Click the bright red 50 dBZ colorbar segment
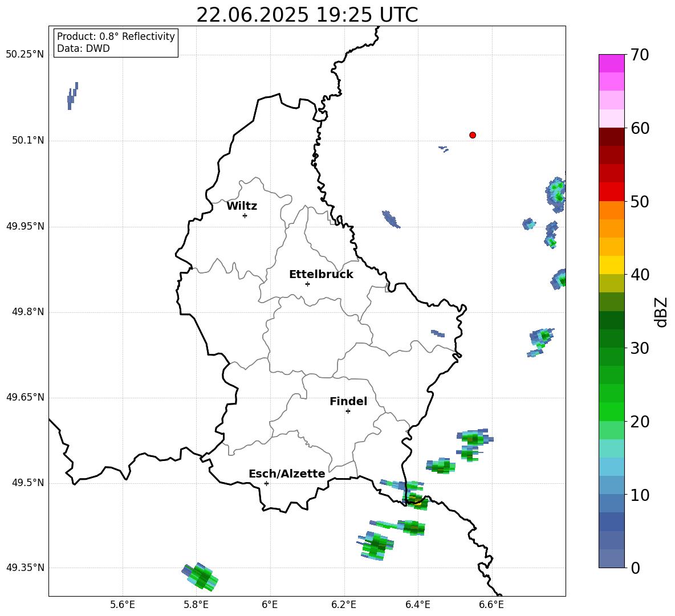This screenshot has height=616, width=675. point(611,192)
